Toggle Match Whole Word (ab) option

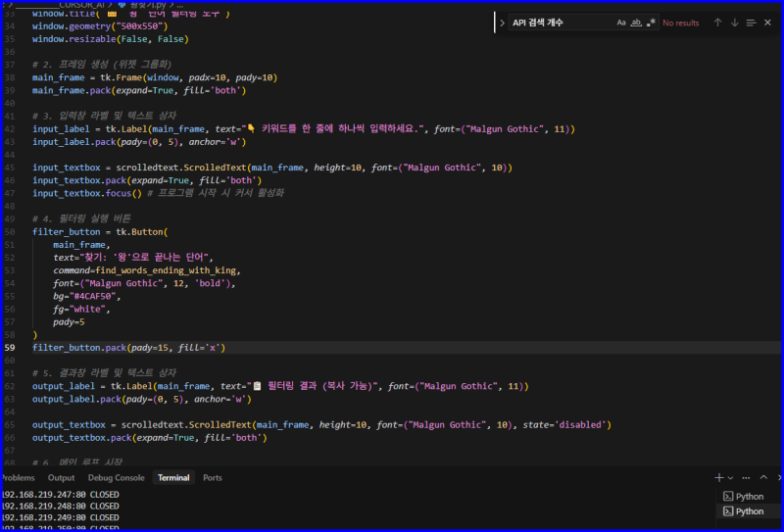click(636, 23)
